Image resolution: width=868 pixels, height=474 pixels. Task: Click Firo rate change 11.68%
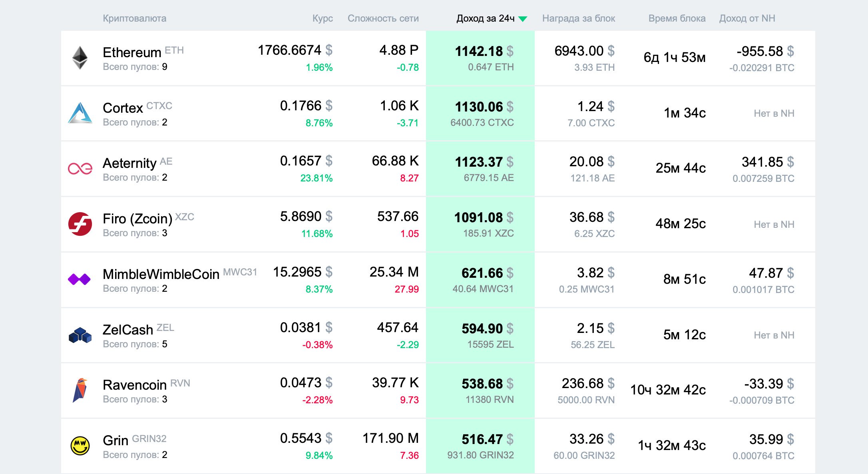(317, 233)
